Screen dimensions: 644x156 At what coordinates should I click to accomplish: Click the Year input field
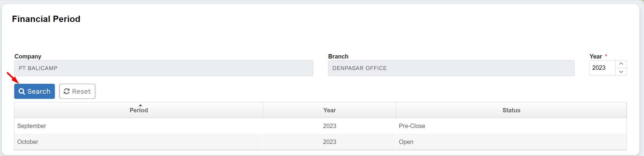tap(602, 68)
